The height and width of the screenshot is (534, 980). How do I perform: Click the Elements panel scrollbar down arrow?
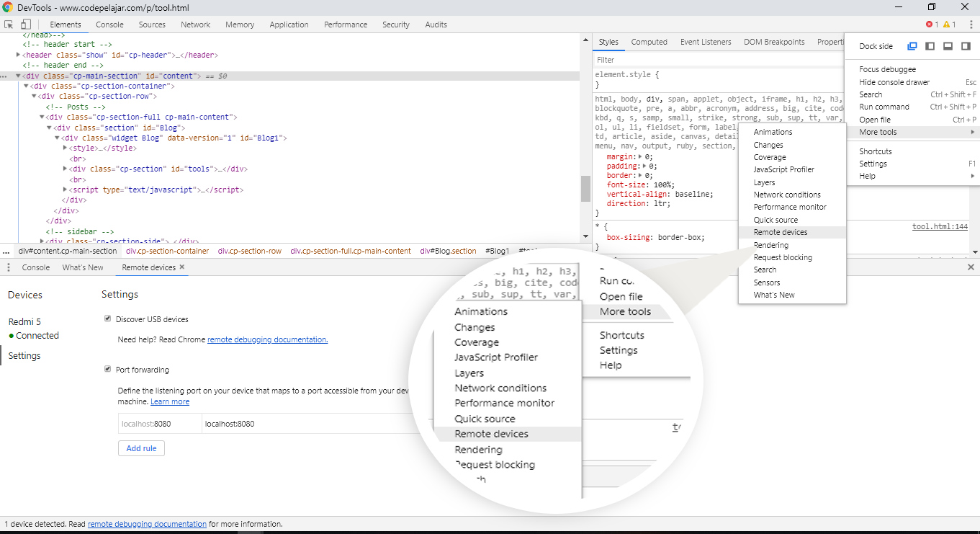coord(585,236)
